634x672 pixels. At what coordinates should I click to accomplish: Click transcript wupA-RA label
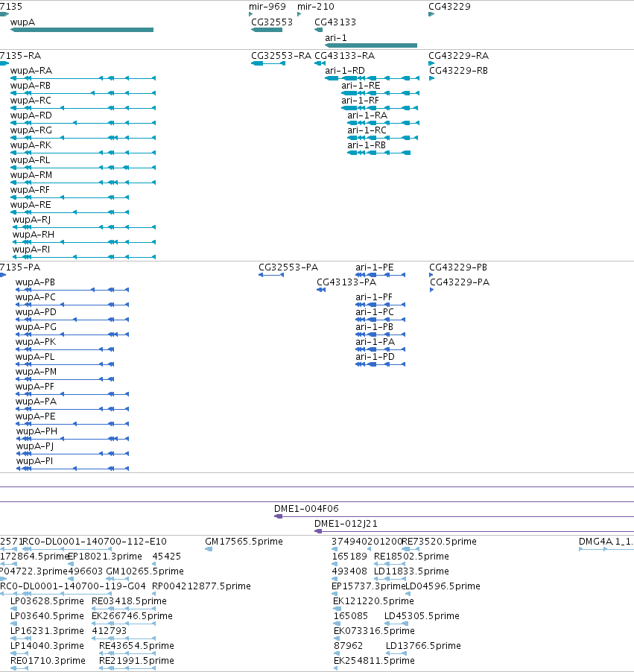point(31,71)
